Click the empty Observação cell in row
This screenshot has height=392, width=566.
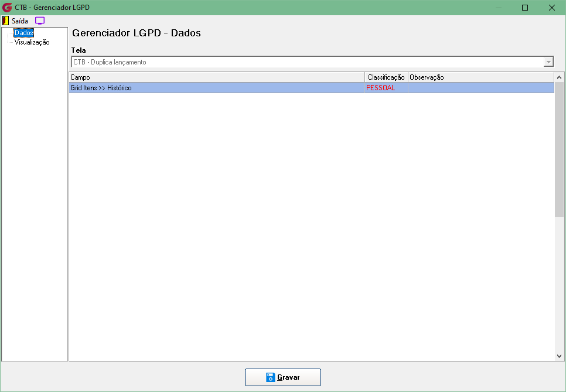(481, 88)
